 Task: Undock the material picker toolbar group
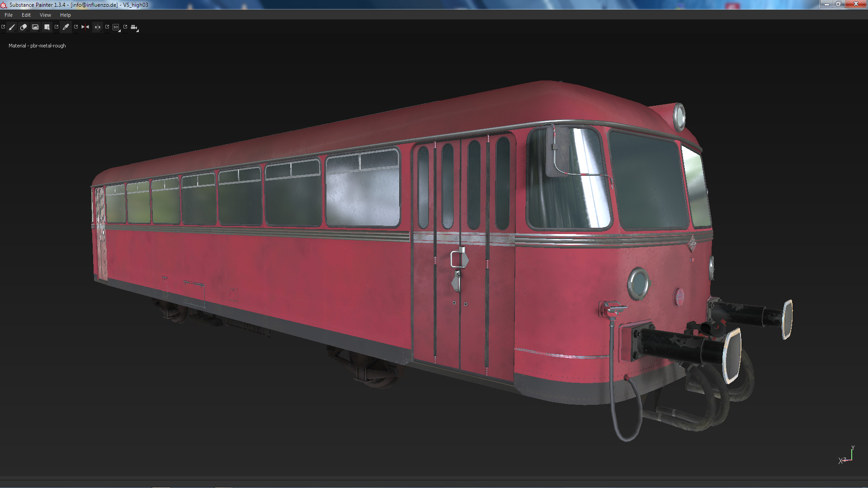tap(57, 27)
